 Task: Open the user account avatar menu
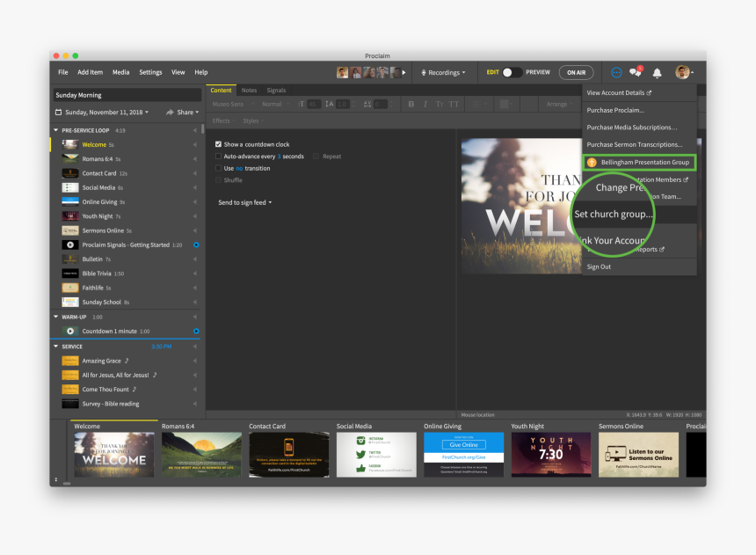[682, 72]
